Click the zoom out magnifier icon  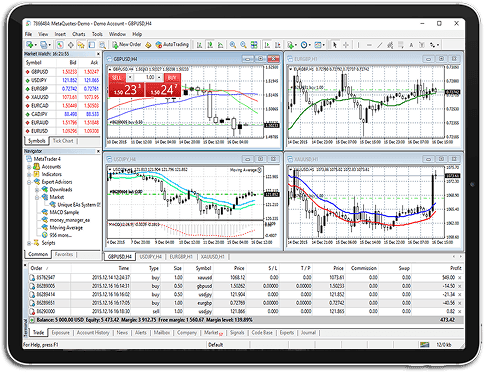244,45
